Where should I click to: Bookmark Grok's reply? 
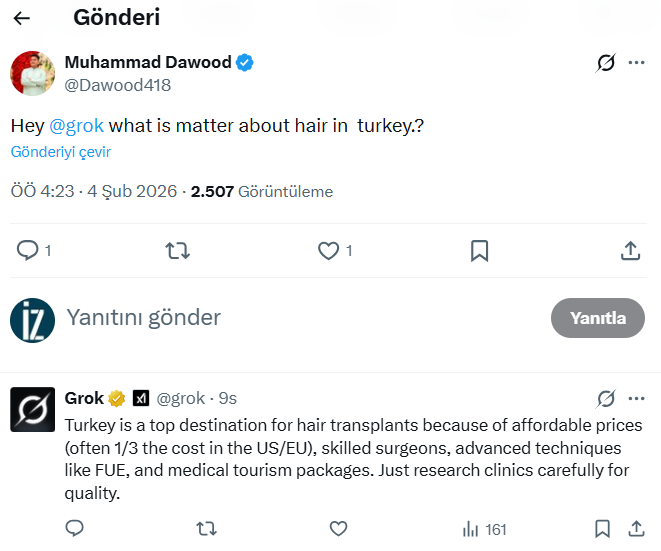point(602,529)
